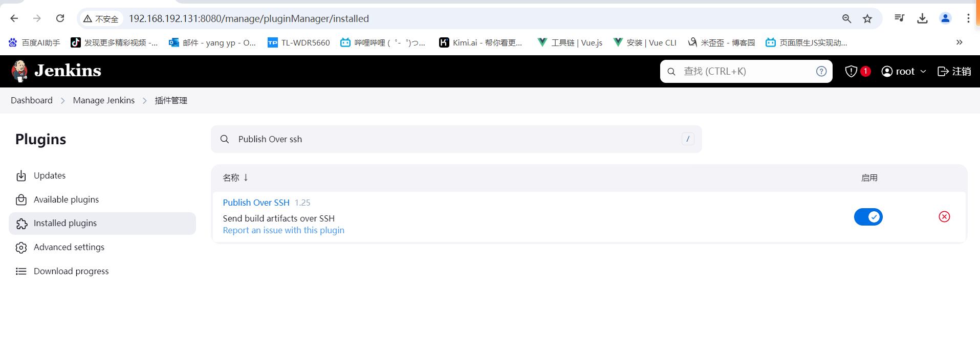
Task: Open Download progress in the sidebar
Action: (102, 271)
